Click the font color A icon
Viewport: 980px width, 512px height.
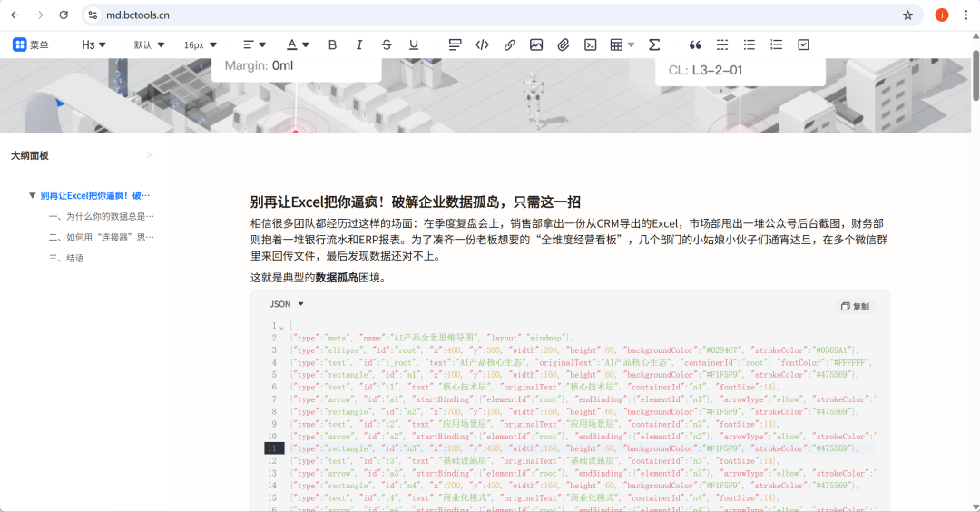tap(291, 45)
